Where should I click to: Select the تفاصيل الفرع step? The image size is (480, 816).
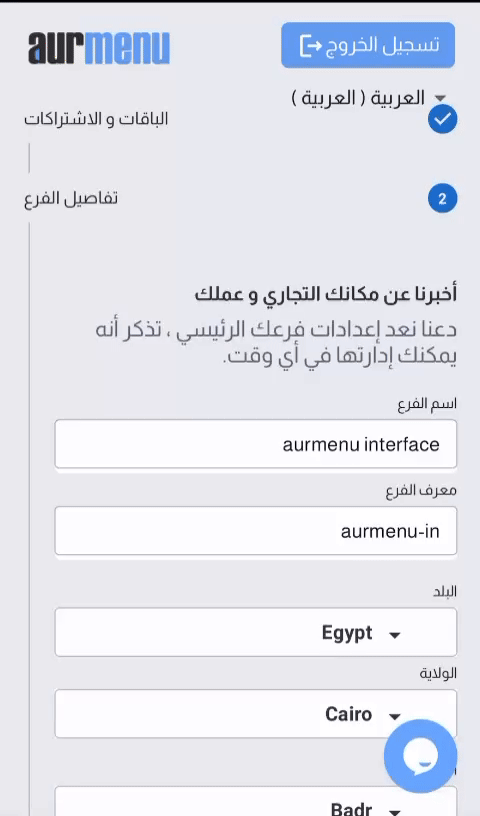point(71,198)
